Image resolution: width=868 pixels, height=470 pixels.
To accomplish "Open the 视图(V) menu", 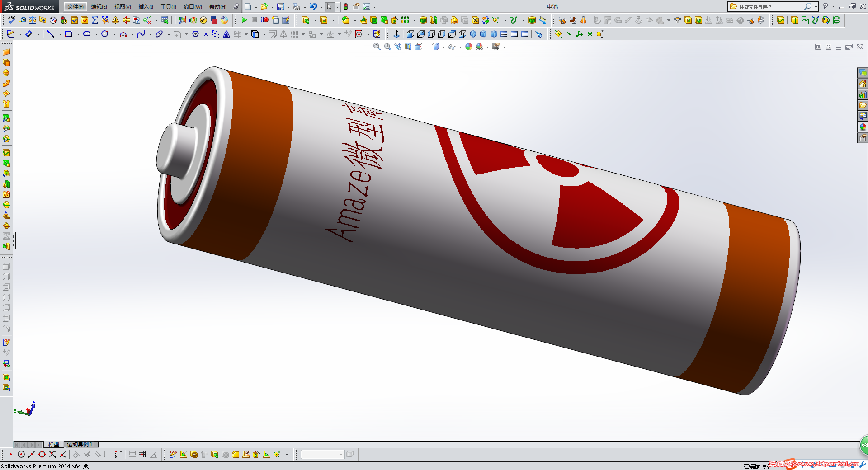I will pos(123,7).
